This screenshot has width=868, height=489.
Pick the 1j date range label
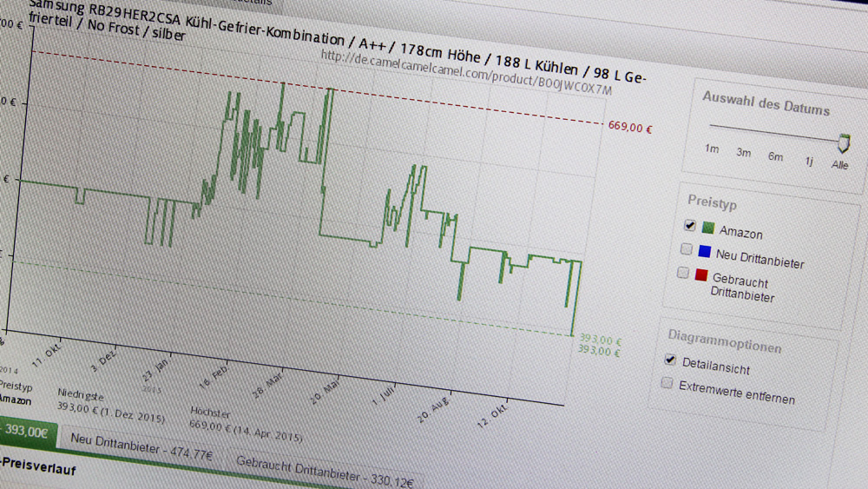tap(808, 162)
